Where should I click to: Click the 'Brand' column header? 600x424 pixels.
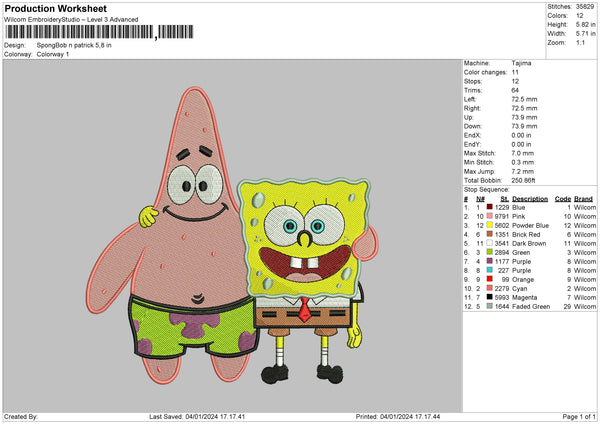583,199
